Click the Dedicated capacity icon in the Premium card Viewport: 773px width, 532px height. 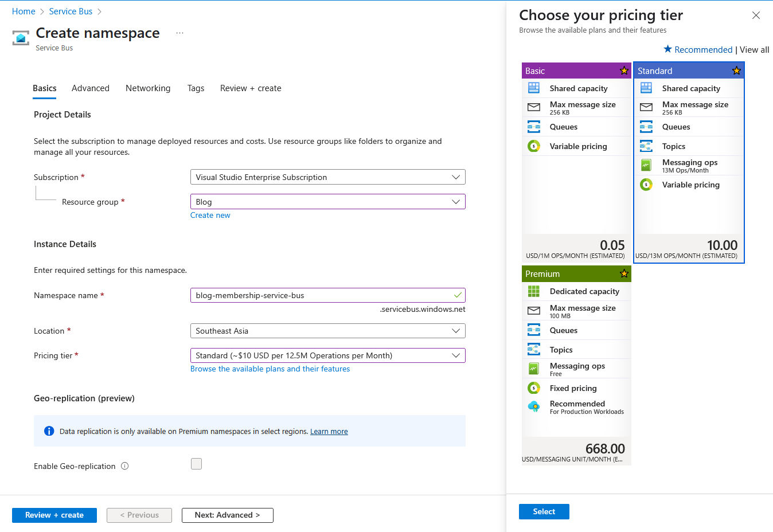(x=534, y=291)
